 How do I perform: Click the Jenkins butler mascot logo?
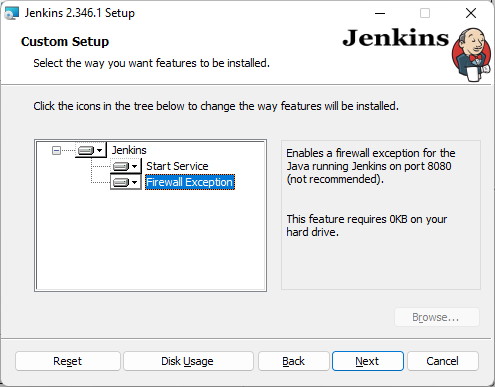tap(472, 55)
